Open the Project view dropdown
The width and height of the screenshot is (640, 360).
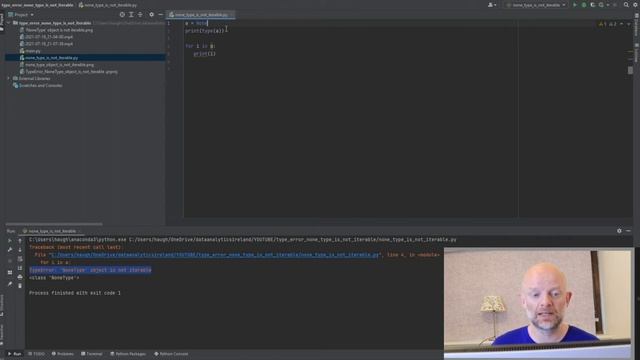[x=21, y=14]
